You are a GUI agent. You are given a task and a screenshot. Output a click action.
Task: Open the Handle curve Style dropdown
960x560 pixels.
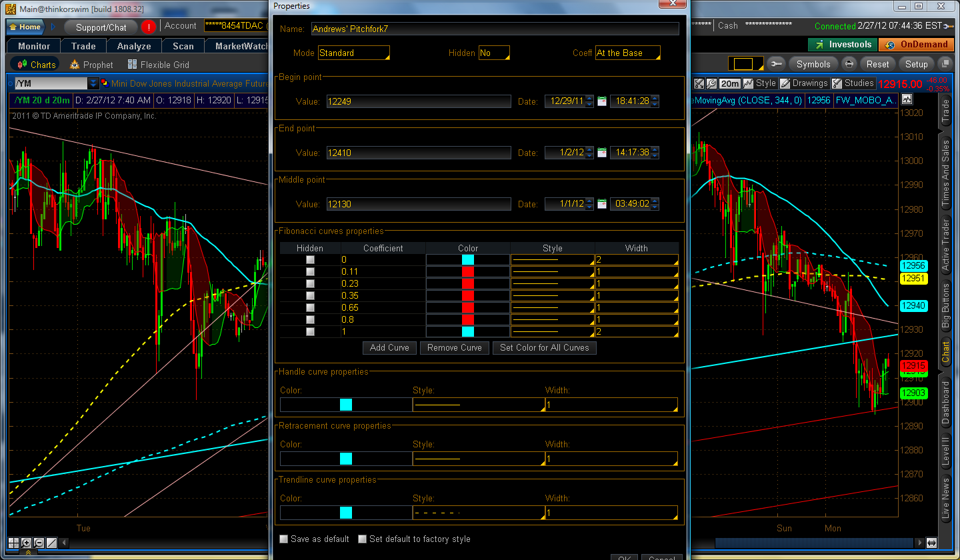point(479,405)
